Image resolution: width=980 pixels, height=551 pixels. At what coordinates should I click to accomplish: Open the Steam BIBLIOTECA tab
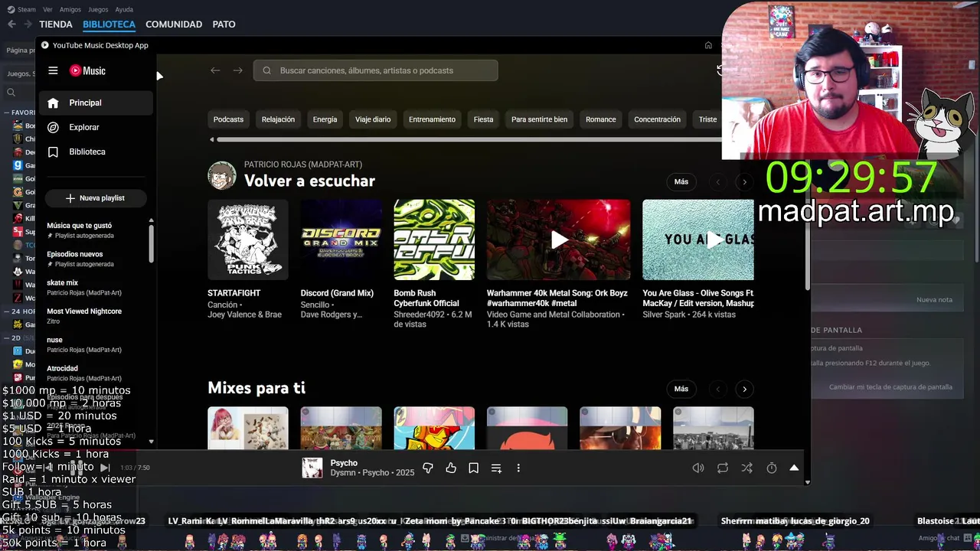click(x=109, y=24)
